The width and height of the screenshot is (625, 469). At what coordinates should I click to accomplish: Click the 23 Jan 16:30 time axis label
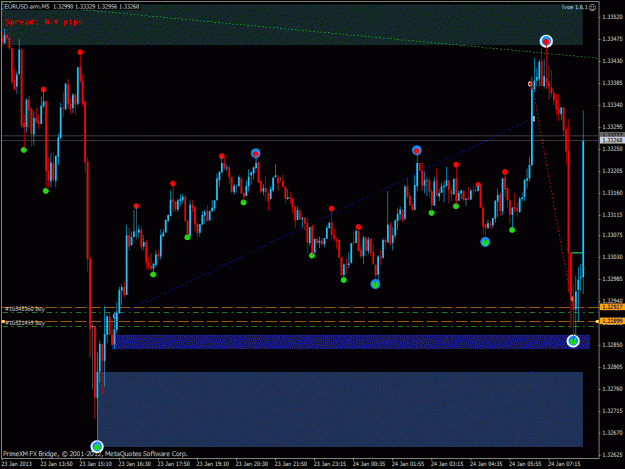click(x=135, y=464)
